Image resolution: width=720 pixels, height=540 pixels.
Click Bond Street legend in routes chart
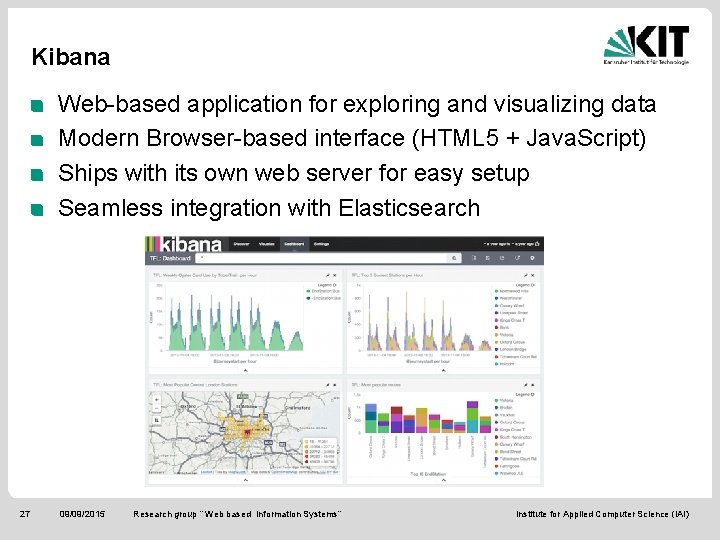click(508, 452)
